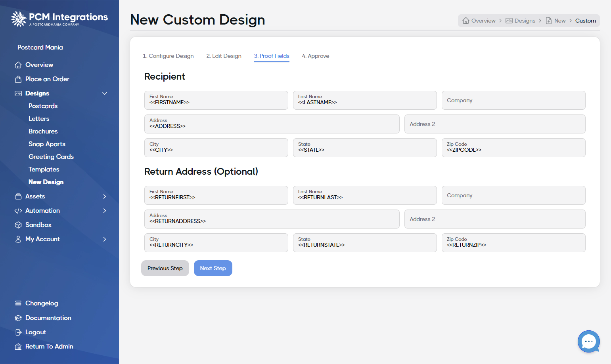Open the Letters submenu link
Viewport: 611px width, 364px height.
click(x=39, y=119)
